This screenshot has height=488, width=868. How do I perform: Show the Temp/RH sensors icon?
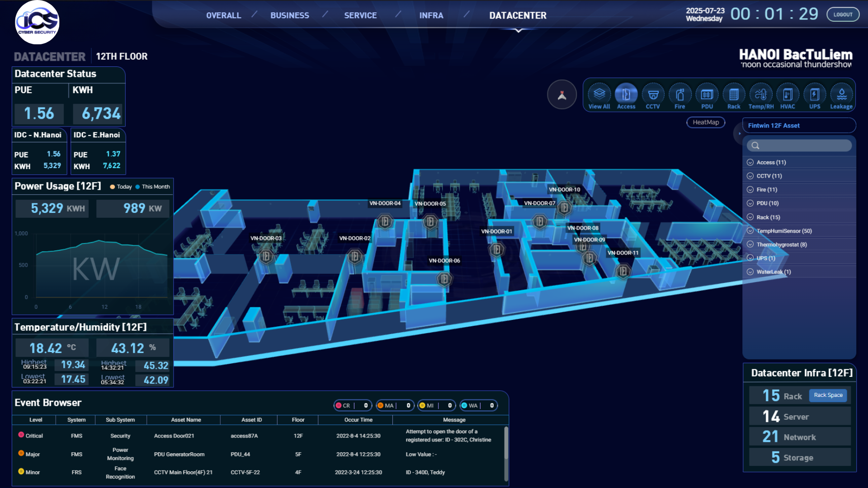tap(761, 94)
